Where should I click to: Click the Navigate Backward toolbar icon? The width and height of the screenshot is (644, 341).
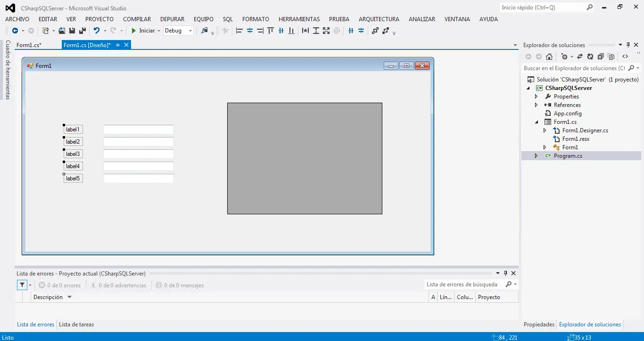pos(15,31)
